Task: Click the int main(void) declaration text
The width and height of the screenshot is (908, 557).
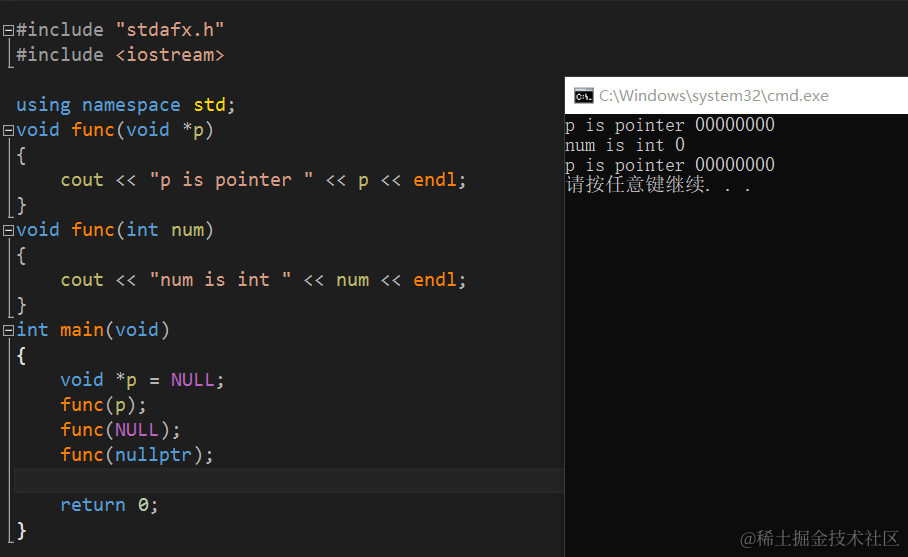Action: pyautogui.click(x=93, y=330)
